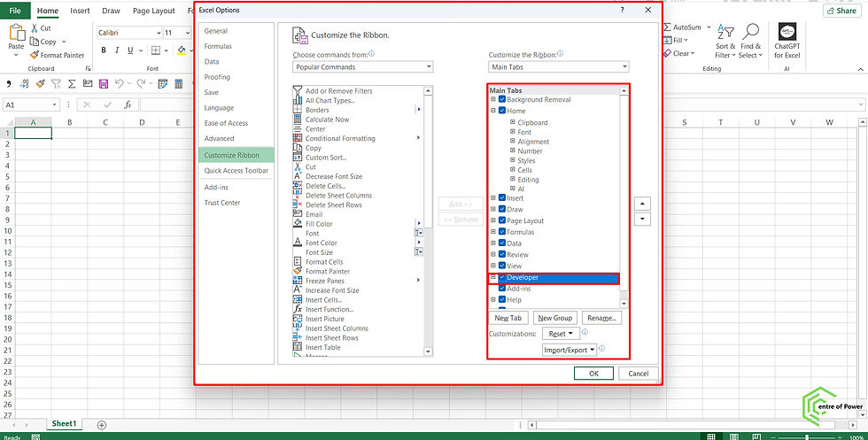Open the Choose commands from dropdown
Viewport: 868px width, 440px height.
point(362,67)
